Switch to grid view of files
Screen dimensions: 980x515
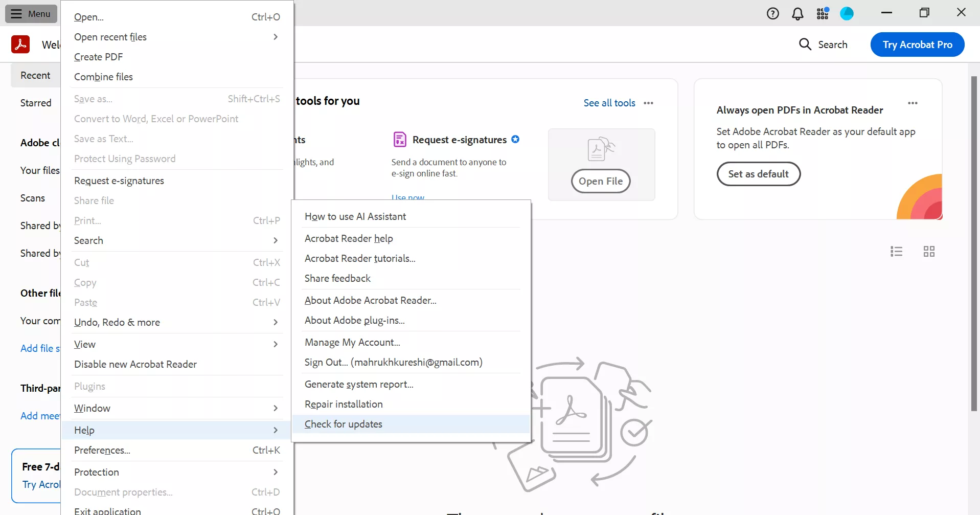point(929,251)
